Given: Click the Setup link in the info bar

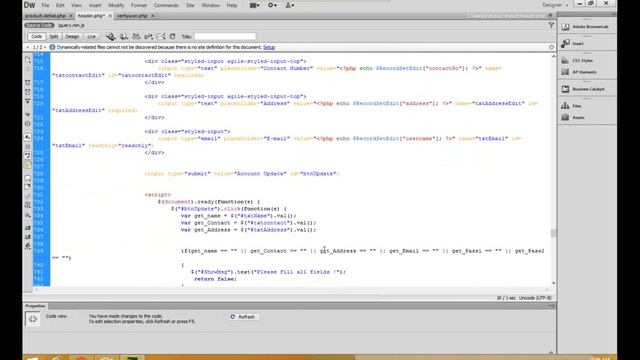Looking at the screenshot, I should [x=269, y=47].
